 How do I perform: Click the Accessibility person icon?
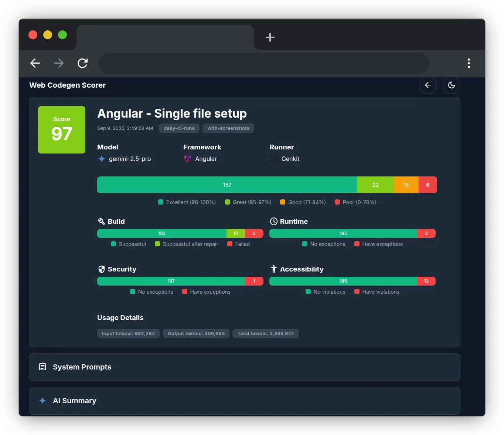click(x=274, y=269)
